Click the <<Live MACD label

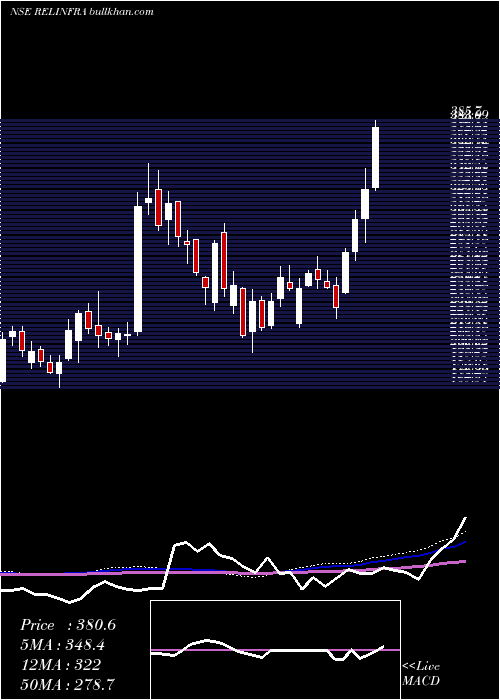pyautogui.click(x=421, y=673)
